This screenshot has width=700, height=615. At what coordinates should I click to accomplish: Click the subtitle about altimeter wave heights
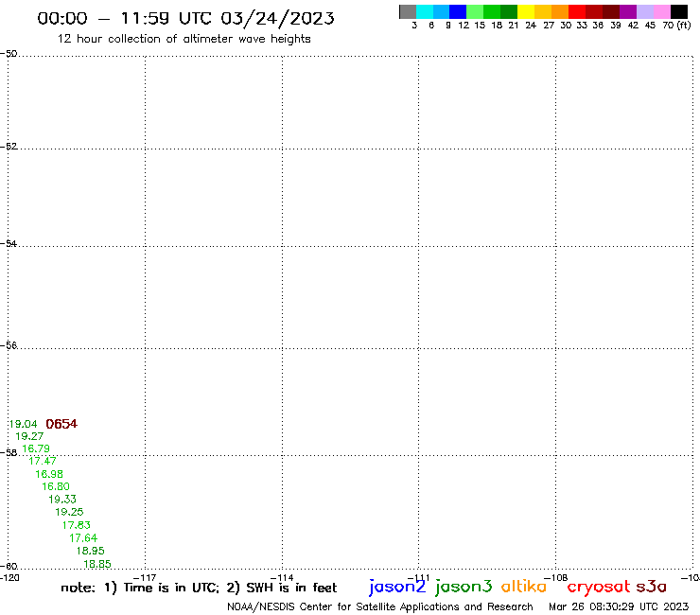184,39
